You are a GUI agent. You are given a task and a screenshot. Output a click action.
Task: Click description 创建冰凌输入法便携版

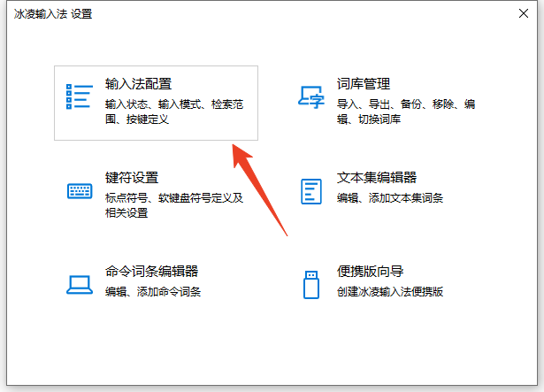[390, 292]
